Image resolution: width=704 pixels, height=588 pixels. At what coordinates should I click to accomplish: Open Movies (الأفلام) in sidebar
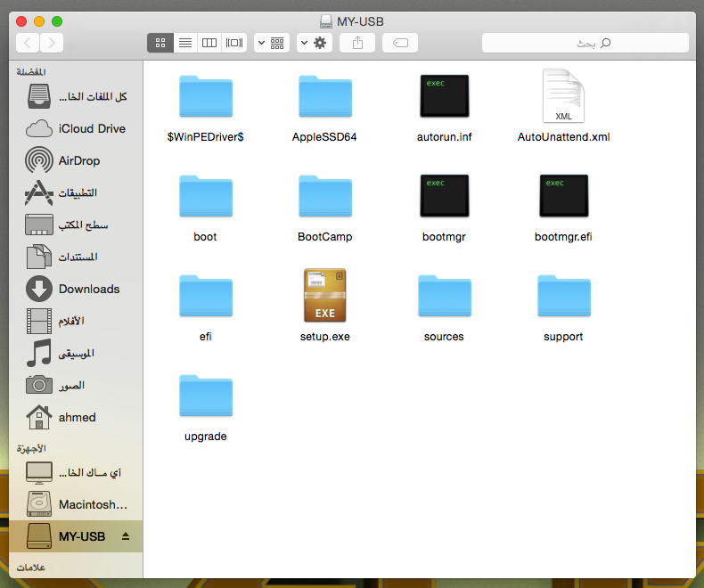[x=76, y=322]
